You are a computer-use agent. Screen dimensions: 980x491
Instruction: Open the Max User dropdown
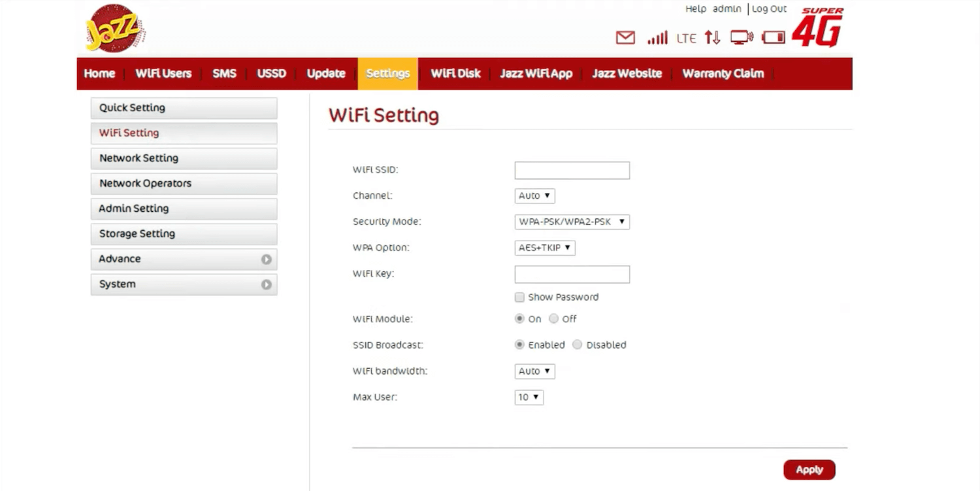tap(529, 397)
